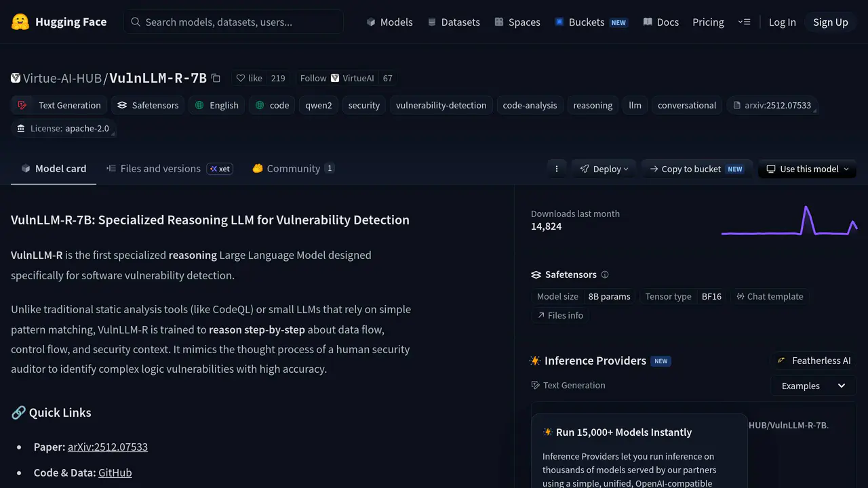Expand the Deploy dropdown
Screen dimensions: 868x488
pos(604,169)
